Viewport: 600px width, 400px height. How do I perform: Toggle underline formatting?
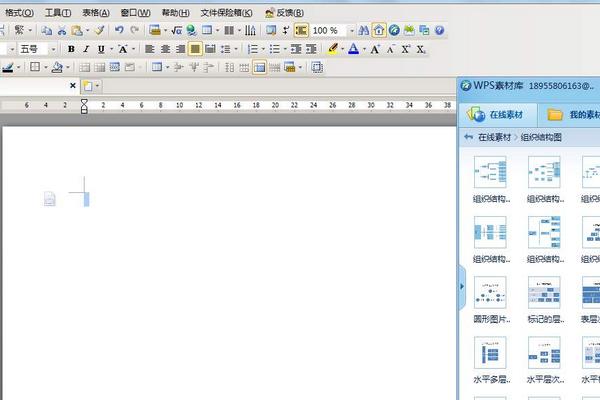pos(101,49)
